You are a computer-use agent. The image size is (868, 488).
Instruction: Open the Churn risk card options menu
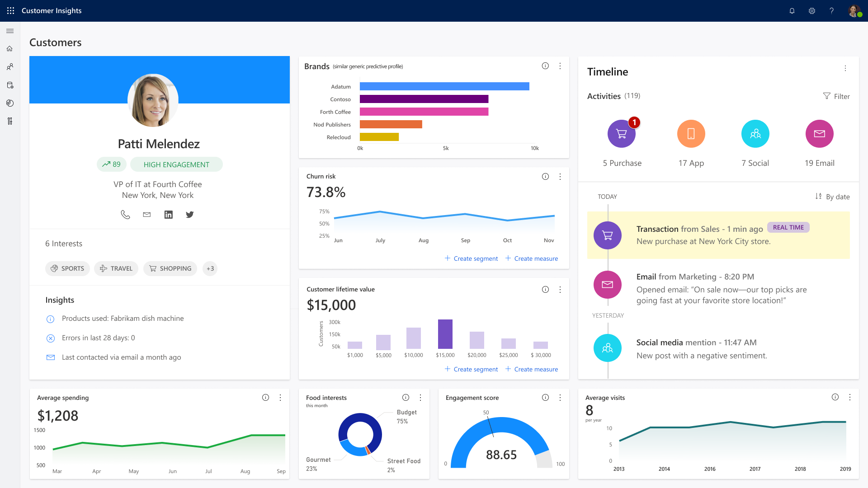[x=560, y=177]
